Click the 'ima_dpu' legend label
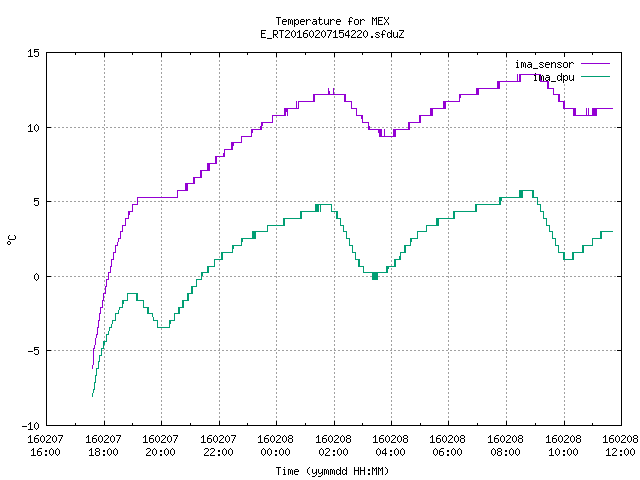This screenshot has height=480, width=640. (554, 77)
